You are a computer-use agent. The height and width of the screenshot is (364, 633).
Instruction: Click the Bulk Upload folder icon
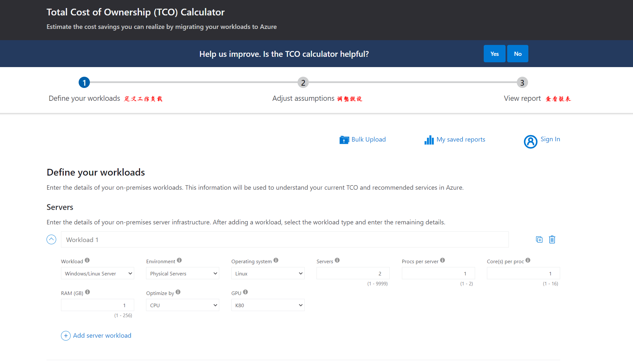(x=344, y=140)
